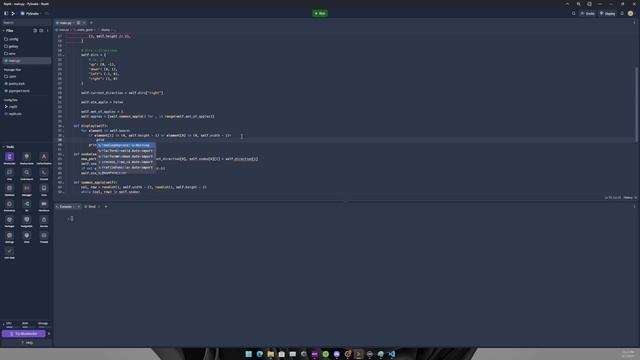Add a new pane tab beside Shell
This screenshot has width=640, height=360.
(106, 207)
